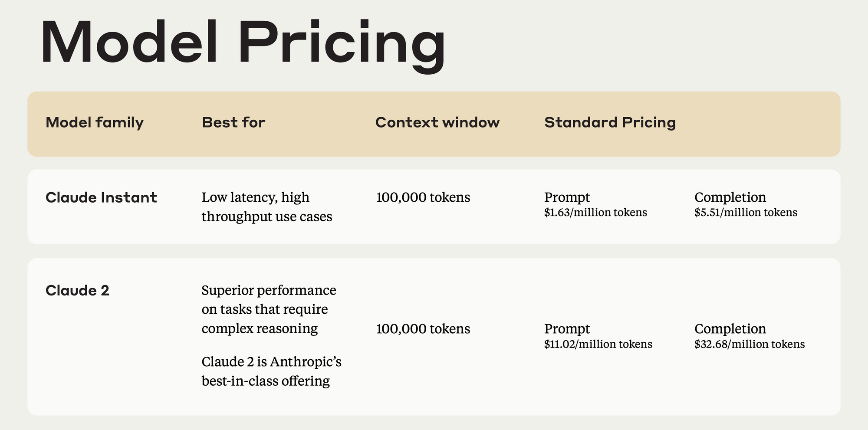Select the Claude Instant model name
The height and width of the screenshot is (430, 868).
click(101, 198)
